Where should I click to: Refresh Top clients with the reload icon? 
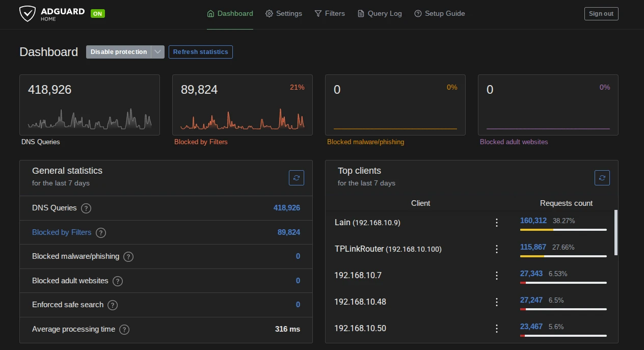tap(602, 178)
